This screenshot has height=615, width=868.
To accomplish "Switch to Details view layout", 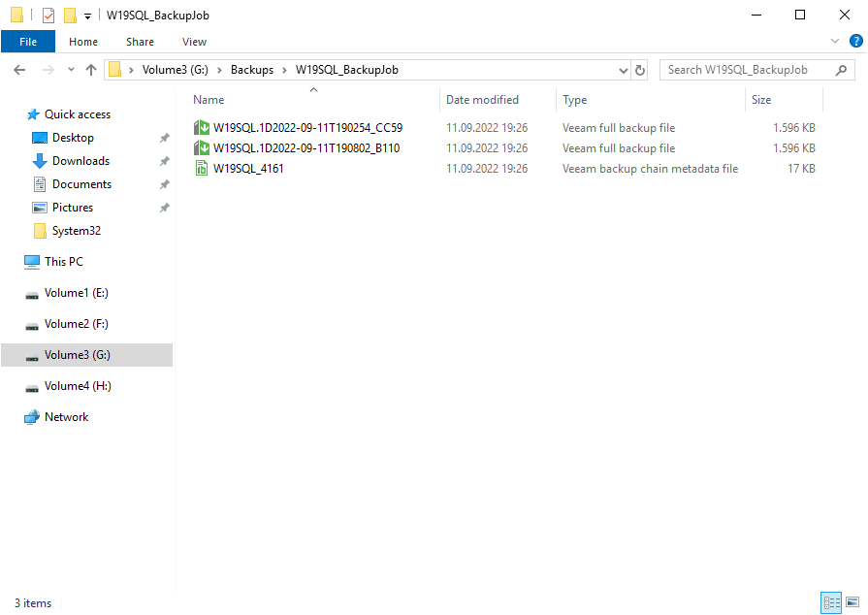I will (831, 602).
